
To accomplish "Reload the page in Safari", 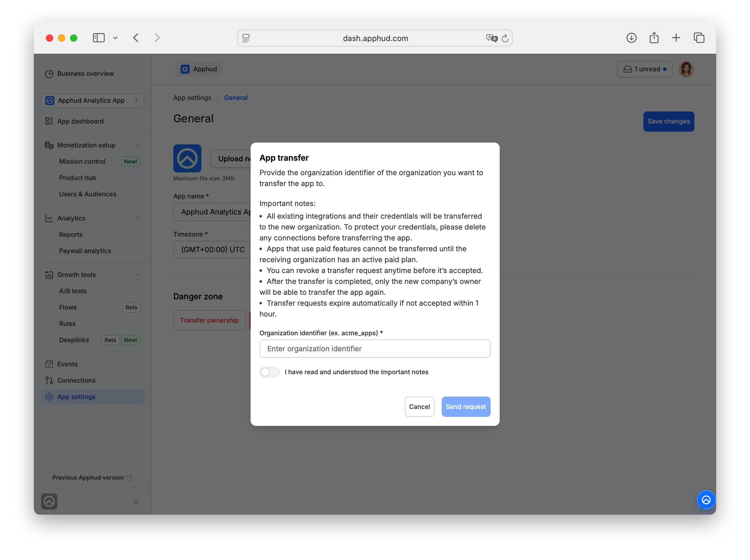I will [x=505, y=38].
